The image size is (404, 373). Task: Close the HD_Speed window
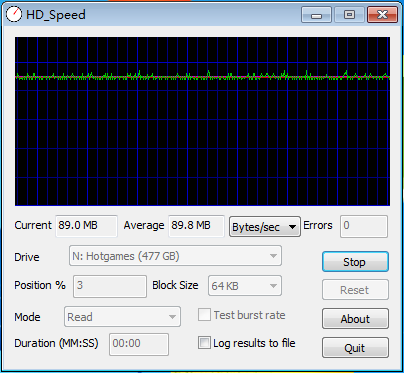[x=382, y=15]
